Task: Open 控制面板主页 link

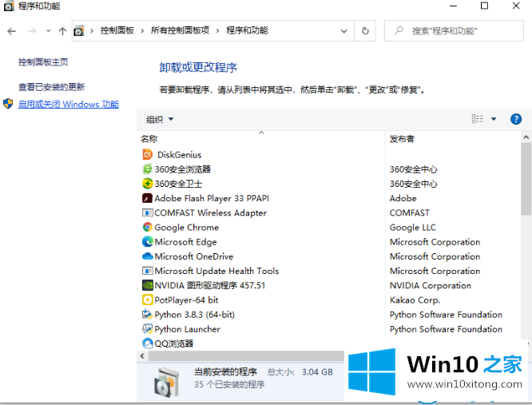Action: (43, 62)
